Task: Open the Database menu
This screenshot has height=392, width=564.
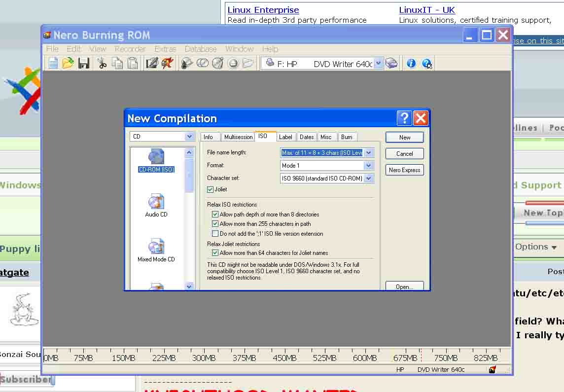Action: point(201,49)
